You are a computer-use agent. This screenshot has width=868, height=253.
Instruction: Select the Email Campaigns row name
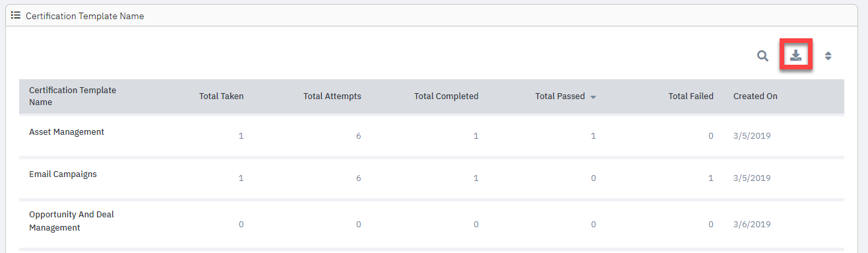pyautogui.click(x=63, y=174)
